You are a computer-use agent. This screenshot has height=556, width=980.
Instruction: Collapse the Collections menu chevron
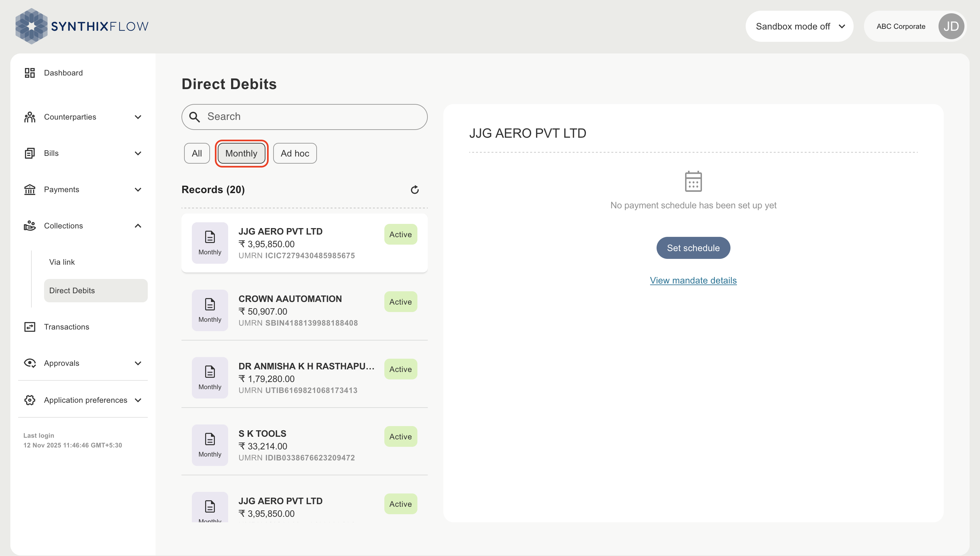[x=138, y=226]
